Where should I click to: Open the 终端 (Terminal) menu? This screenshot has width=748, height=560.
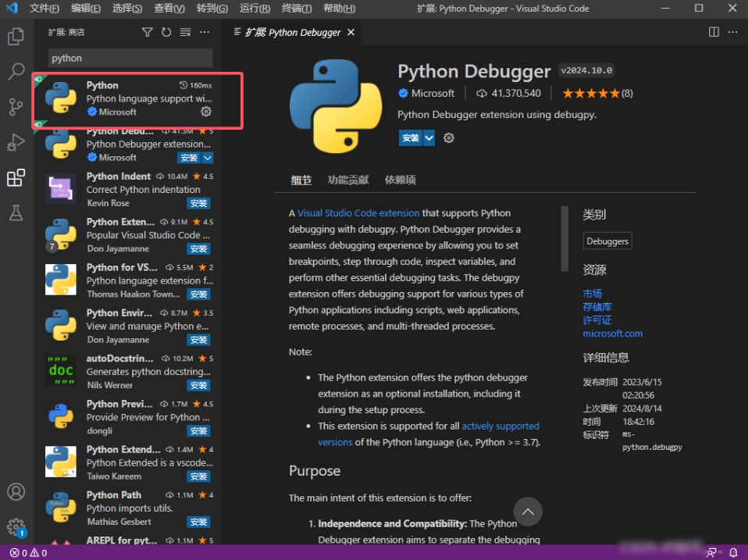(296, 9)
